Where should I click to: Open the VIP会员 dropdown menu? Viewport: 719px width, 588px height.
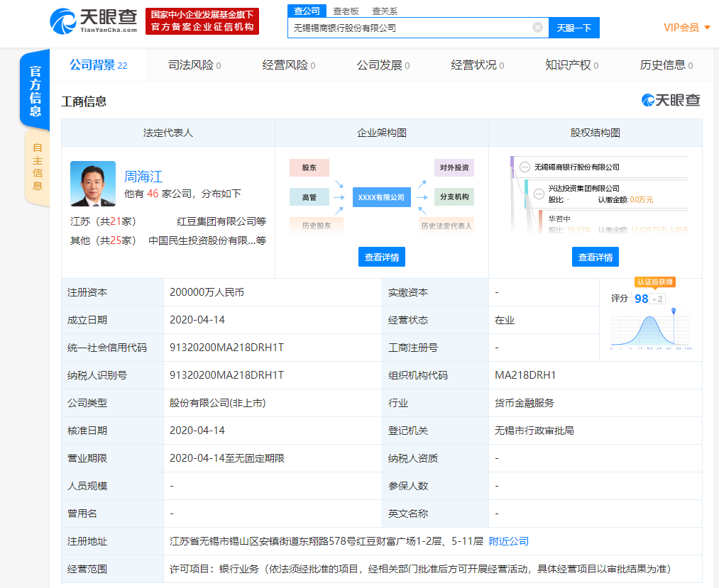679,23
